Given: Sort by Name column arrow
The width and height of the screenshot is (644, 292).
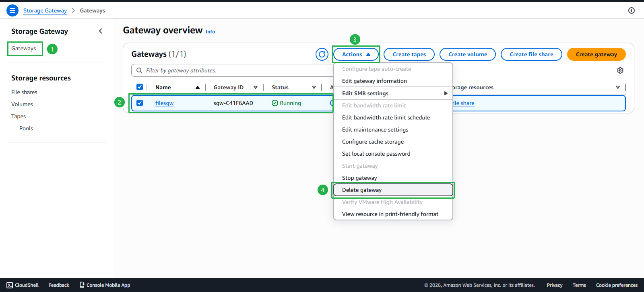Looking at the screenshot, I should coord(198,87).
